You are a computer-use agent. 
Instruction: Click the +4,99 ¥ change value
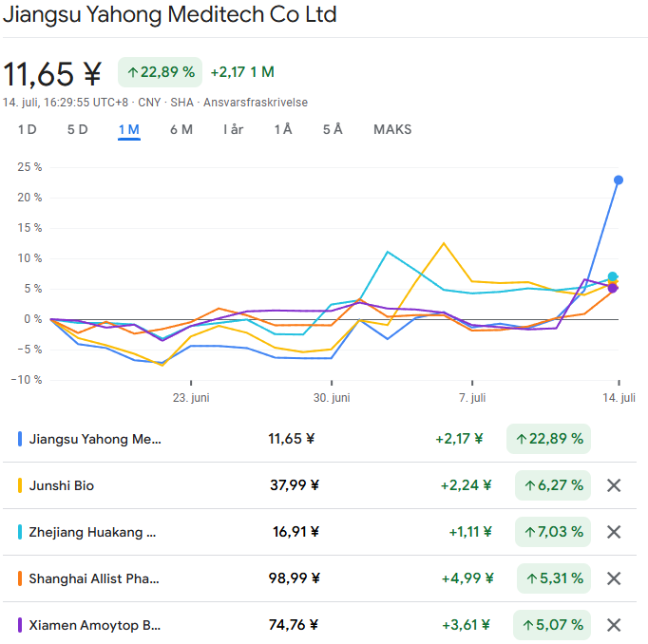pos(467,578)
